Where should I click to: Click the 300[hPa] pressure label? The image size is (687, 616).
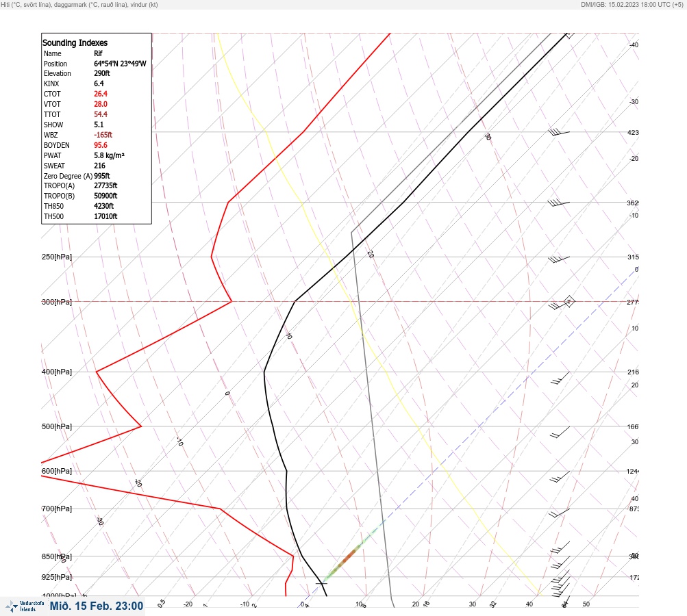click(x=57, y=302)
